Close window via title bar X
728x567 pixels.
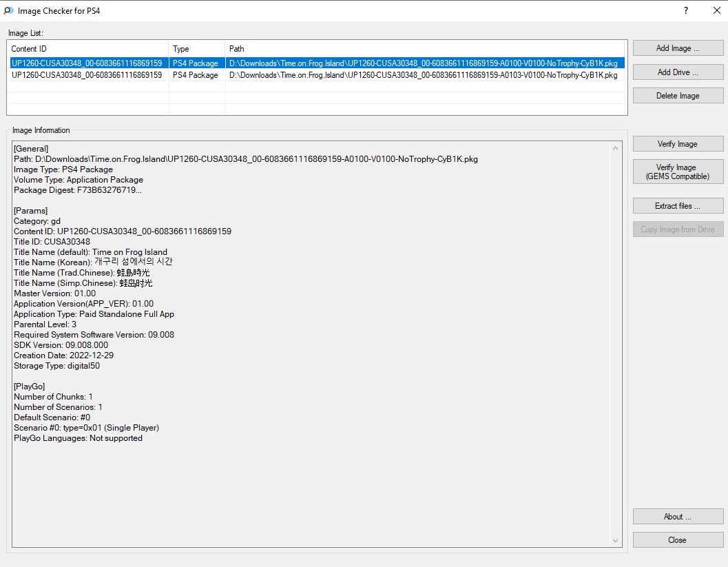point(716,11)
